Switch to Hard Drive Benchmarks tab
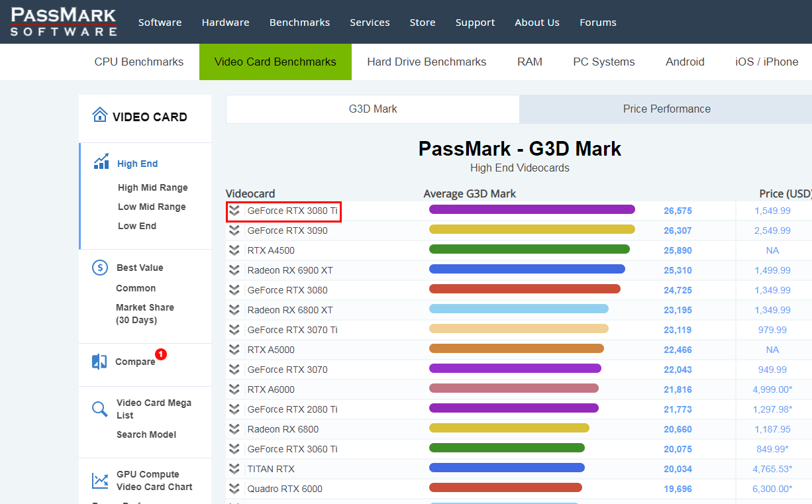 [x=427, y=62]
